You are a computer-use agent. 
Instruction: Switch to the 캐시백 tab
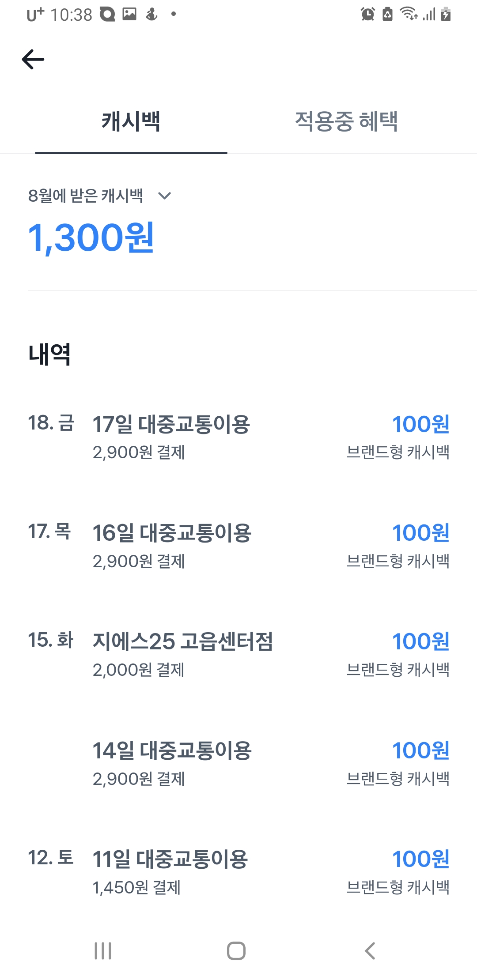(131, 121)
